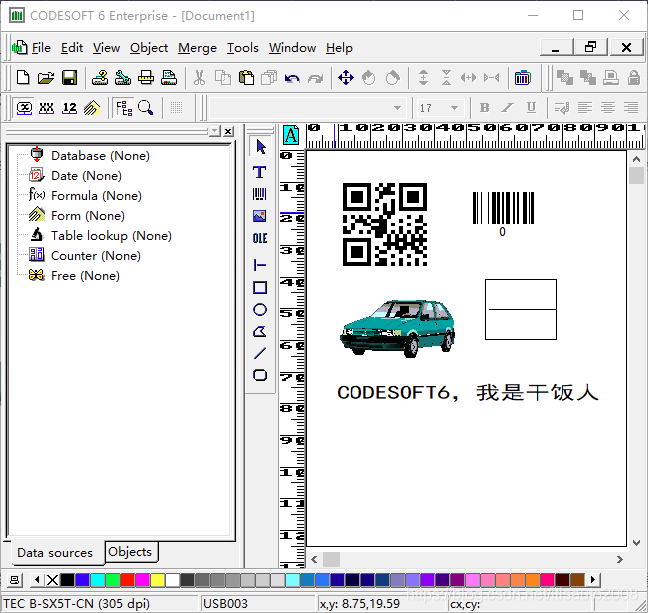Image resolution: width=648 pixels, height=613 pixels.
Task: Click the four-arrow move icon
Action: (346, 77)
